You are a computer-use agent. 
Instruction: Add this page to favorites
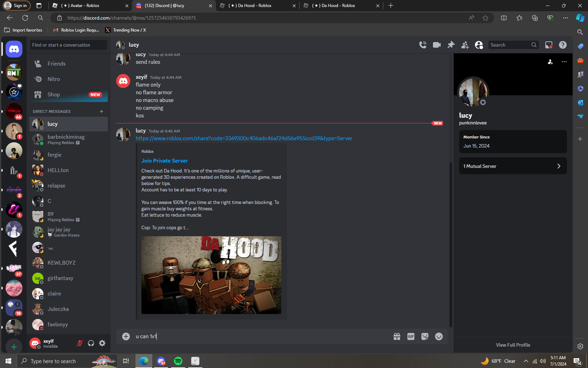click(x=485, y=18)
